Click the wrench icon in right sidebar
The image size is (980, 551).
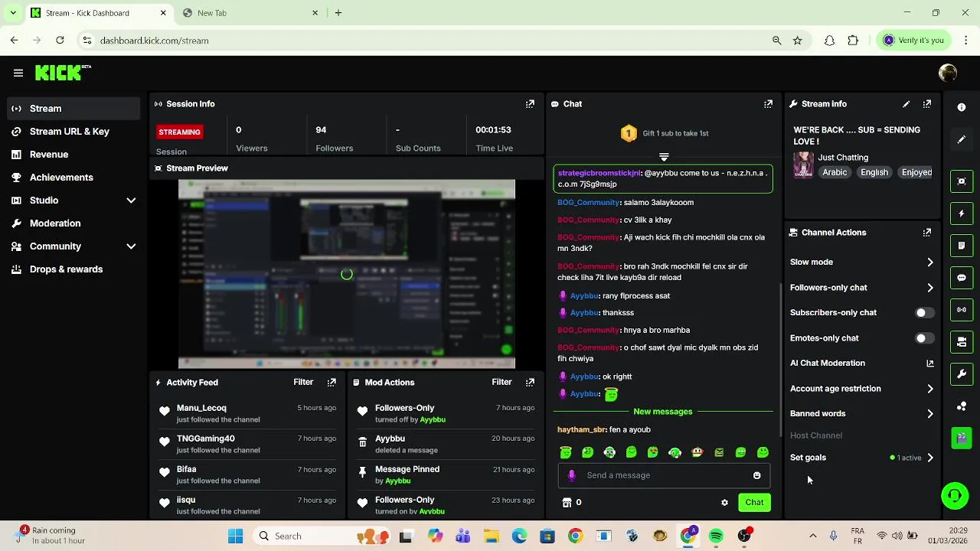[962, 374]
